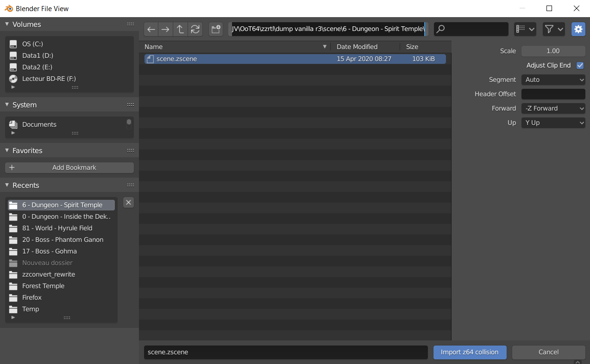Screen dimensions: 590x364
Task: Sort files by Name column
Action: (x=235, y=47)
